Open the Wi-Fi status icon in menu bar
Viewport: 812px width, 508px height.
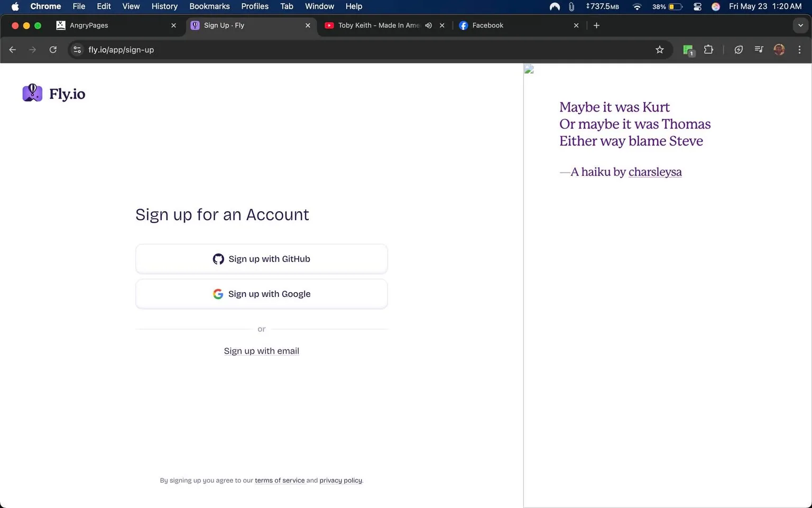click(x=637, y=7)
